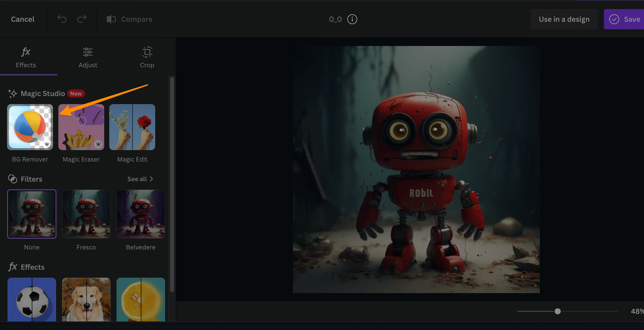The width and height of the screenshot is (644, 330).
Task: Click Use in a design button
Action: (564, 19)
